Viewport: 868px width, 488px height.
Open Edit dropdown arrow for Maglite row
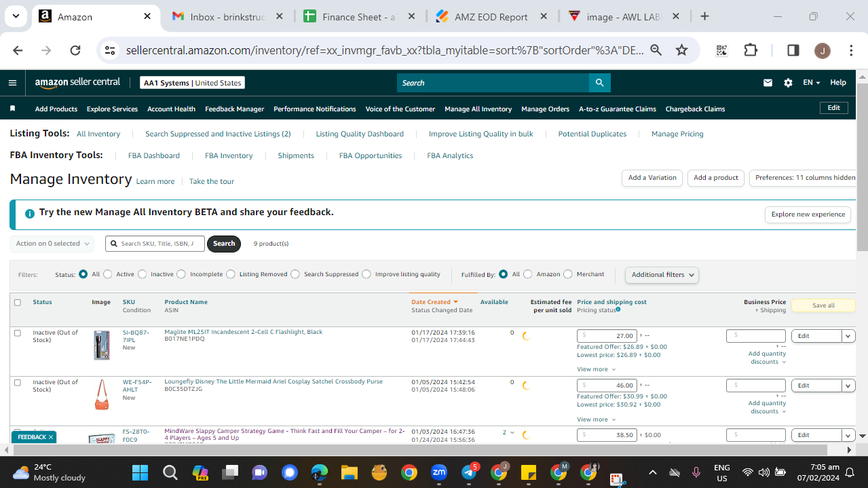[848, 336]
